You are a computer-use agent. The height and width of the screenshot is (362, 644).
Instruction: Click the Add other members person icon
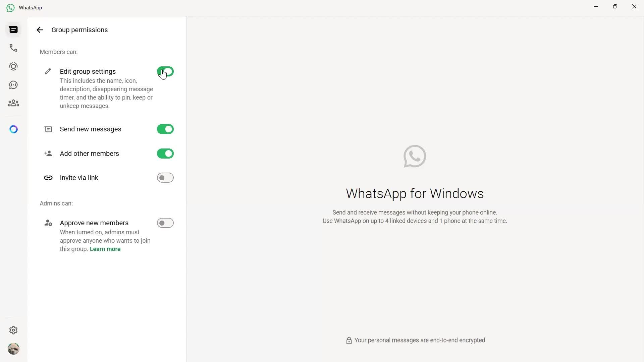48,154
